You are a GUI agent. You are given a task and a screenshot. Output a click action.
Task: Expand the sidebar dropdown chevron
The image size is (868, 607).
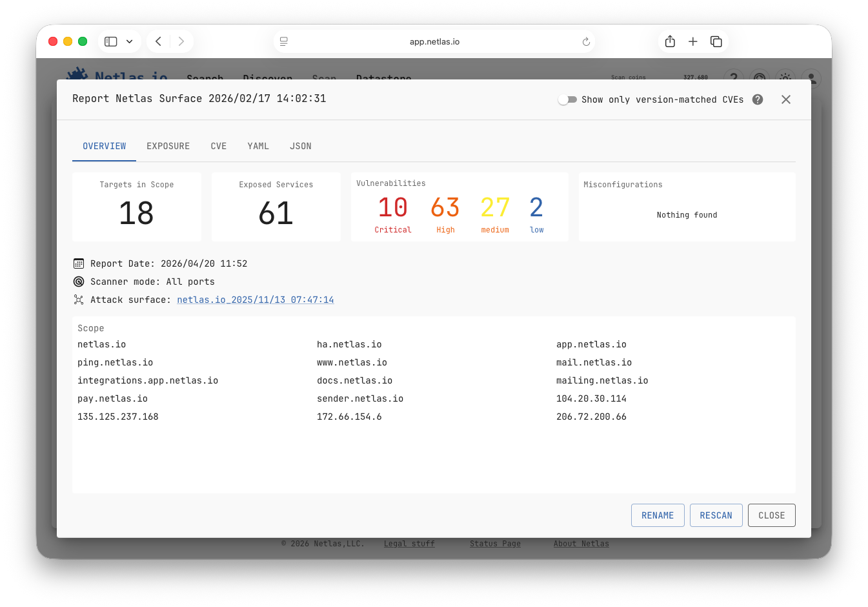click(129, 41)
